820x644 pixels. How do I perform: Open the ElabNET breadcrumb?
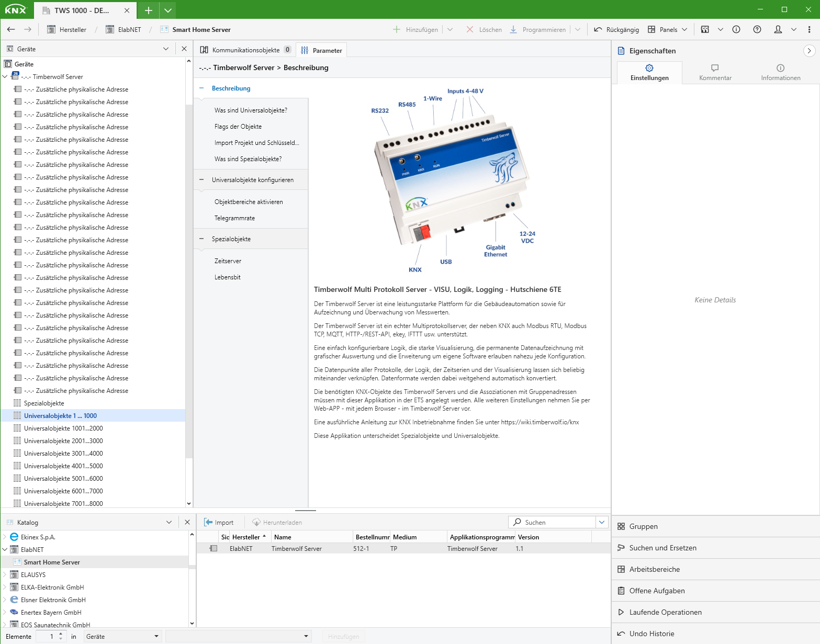[x=123, y=29]
